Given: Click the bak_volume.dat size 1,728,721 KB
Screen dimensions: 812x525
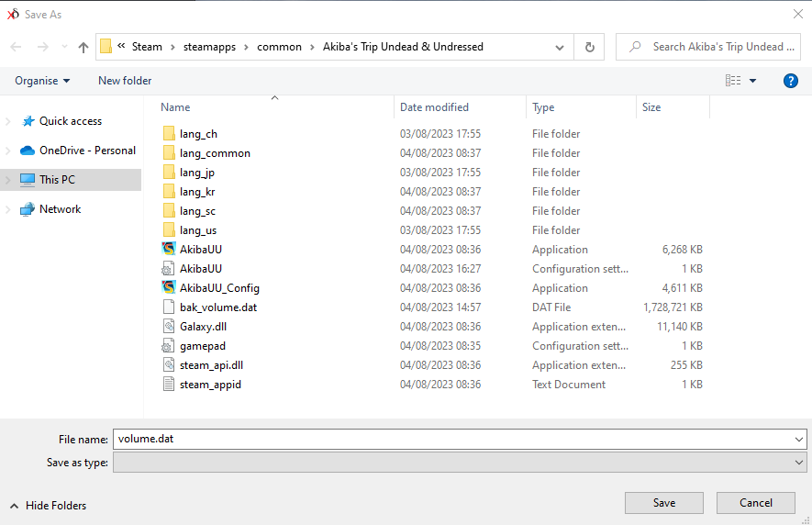Looking at the screenshot, I should (x=673, y=307).
